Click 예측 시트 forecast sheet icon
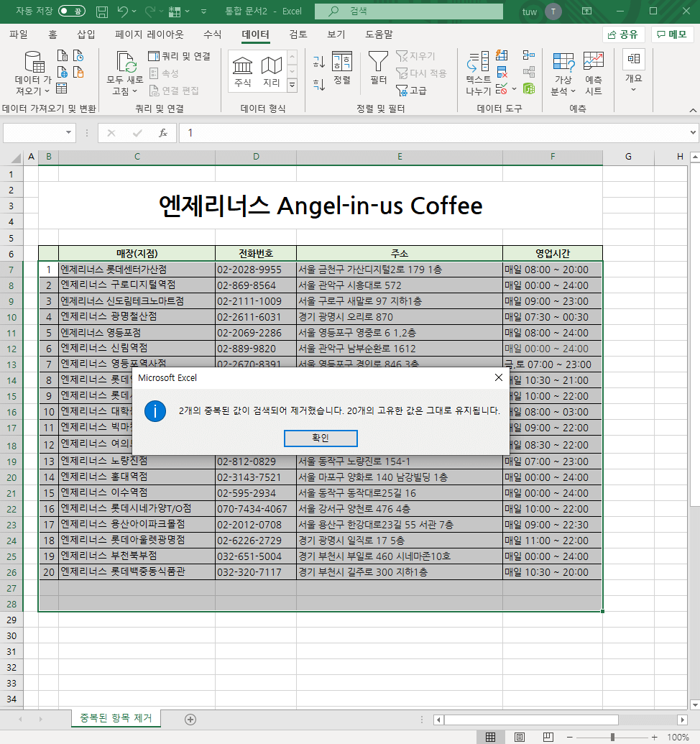 tap(594, 73)
